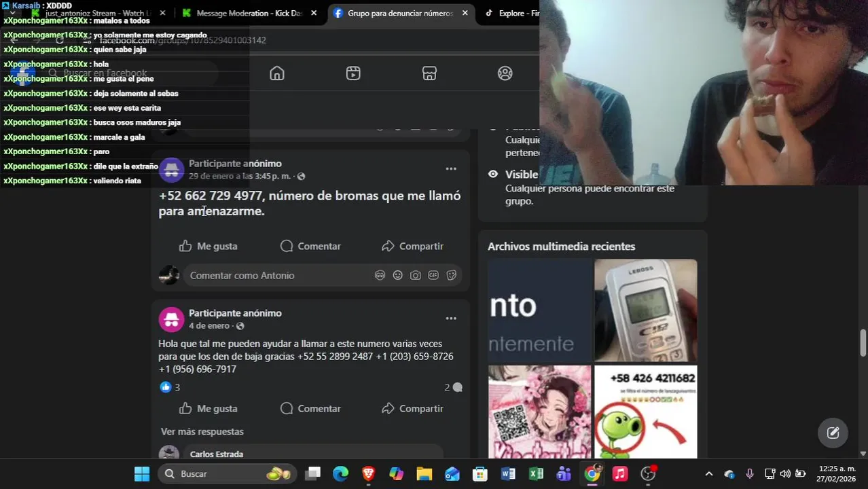Click the anonymous avatar on 29 de enero post
The height and width of the screenshot is (489, 868).
point(171,170)
